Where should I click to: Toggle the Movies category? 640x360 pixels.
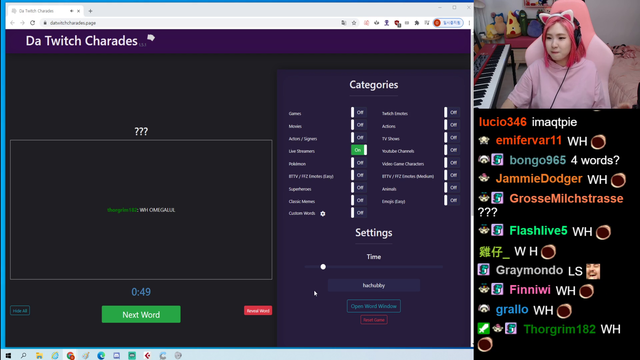click(x=359, y=125)
